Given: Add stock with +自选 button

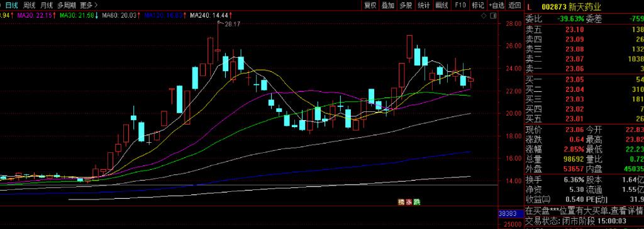Looking at the screenshot, I should (x=496, y=5).
